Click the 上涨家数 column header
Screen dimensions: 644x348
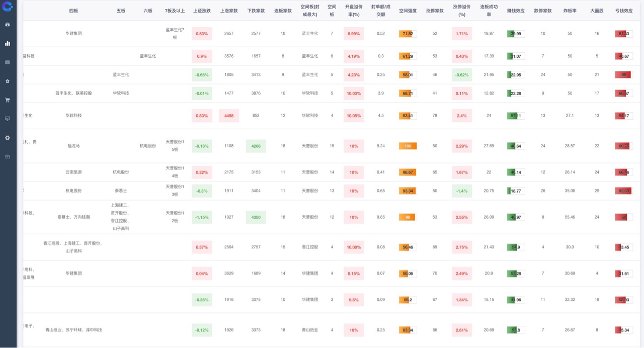pos(229,11)
